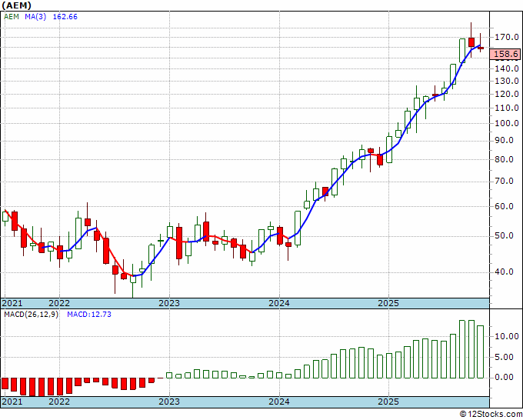The width and height of the screenshot is (523, 420).
Task: Click 2025 on the price chart timeline
Action: (388, 303)
